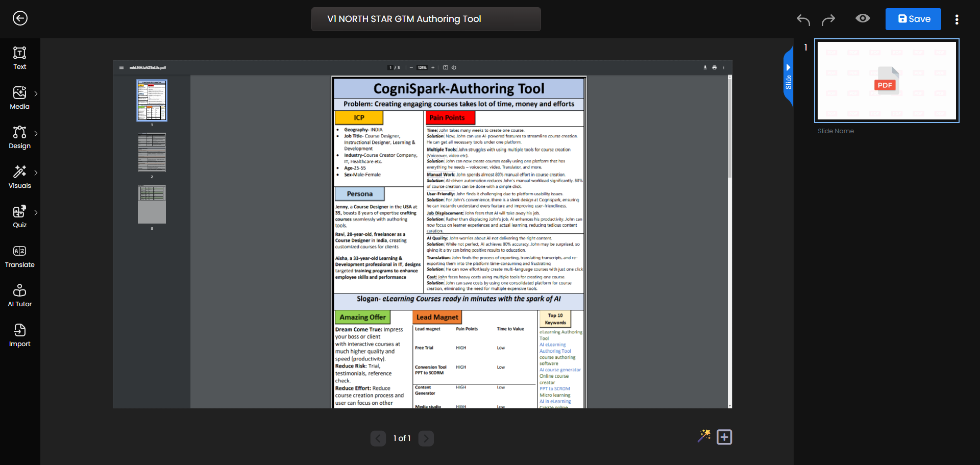This screenshot has height=465, width=980.
Task: Redo the last action
Action: [828, 19]
